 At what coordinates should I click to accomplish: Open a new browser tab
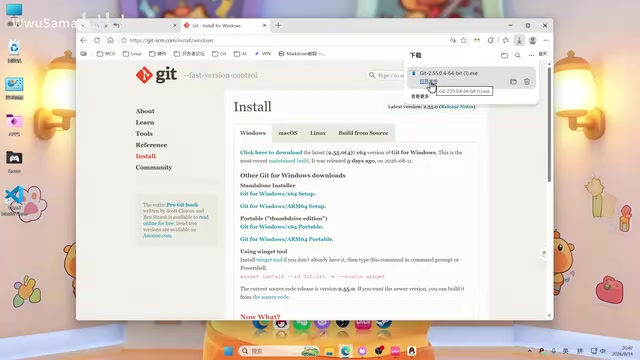278,25
